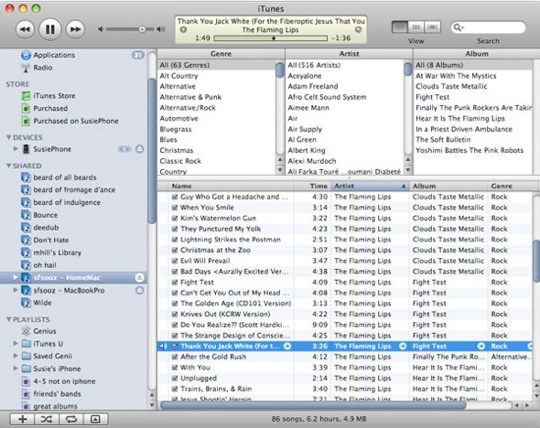Open shared library Bounce

pos(45,215)
